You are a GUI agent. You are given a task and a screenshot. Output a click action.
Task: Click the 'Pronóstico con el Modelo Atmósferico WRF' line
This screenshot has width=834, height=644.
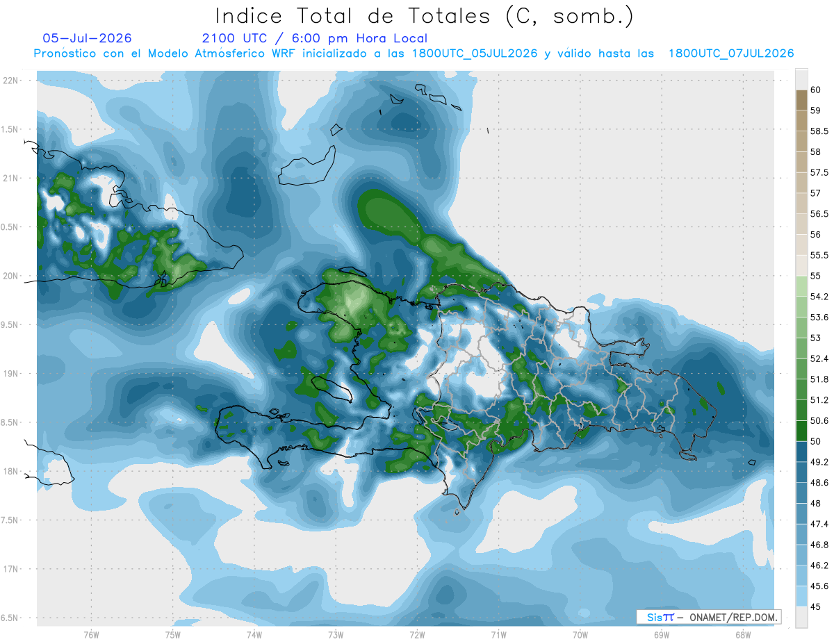coord(414,53)
